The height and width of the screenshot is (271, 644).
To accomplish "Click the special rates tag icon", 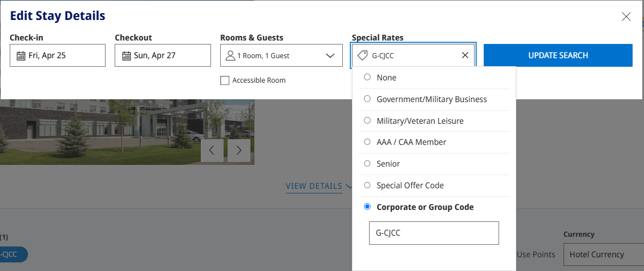I will pos(362,55).
